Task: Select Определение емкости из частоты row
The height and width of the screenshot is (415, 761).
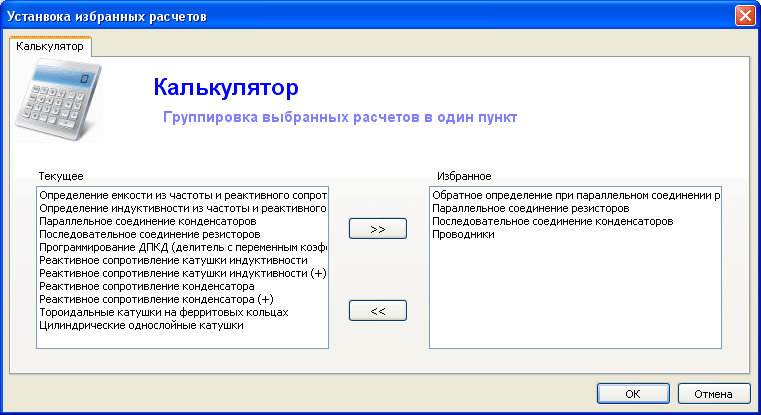Action: tap(182, 195)
